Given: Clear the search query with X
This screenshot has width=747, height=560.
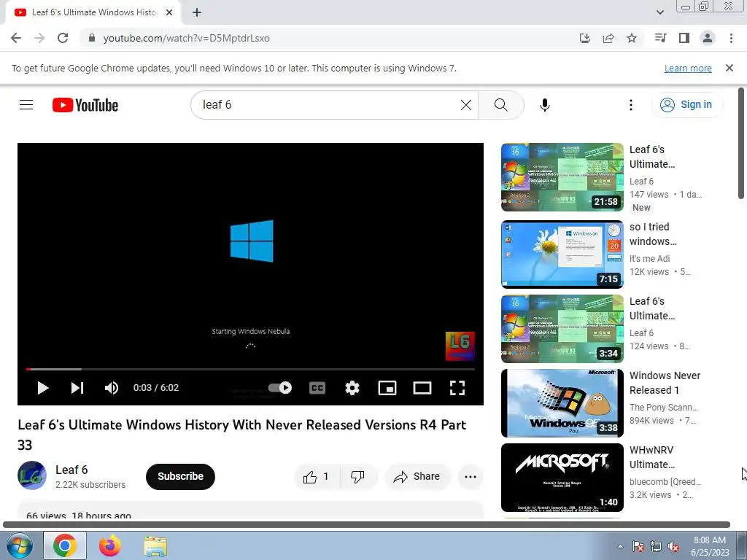Looking at the screenshot, I should pos(466,105).
